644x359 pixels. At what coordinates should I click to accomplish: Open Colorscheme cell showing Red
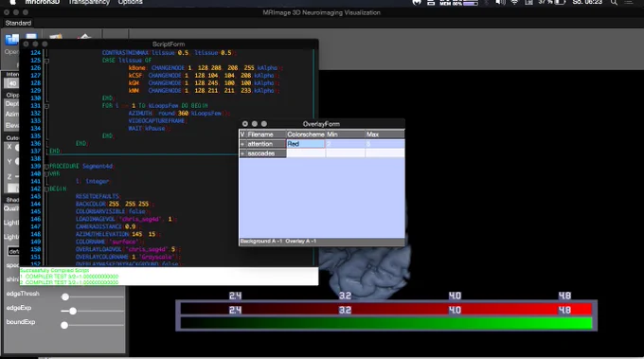(306, 144)
